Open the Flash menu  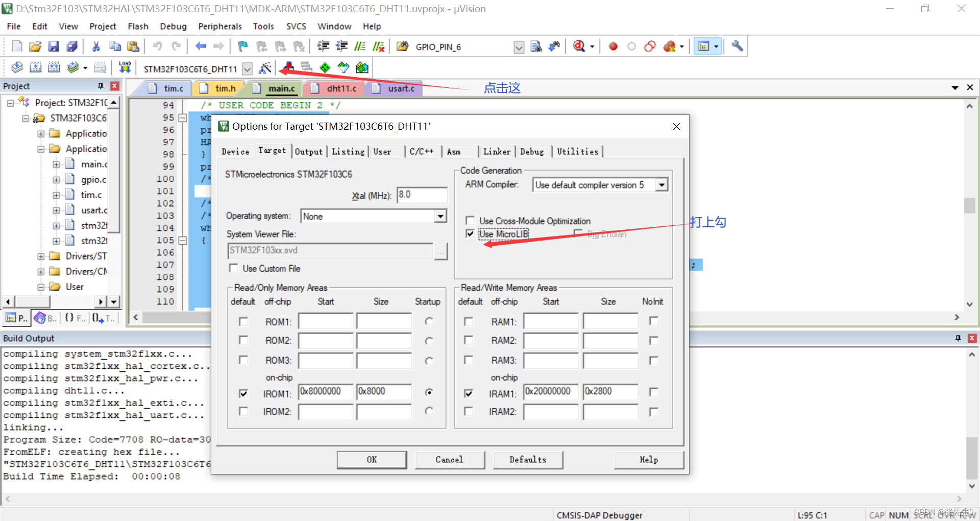138,26
